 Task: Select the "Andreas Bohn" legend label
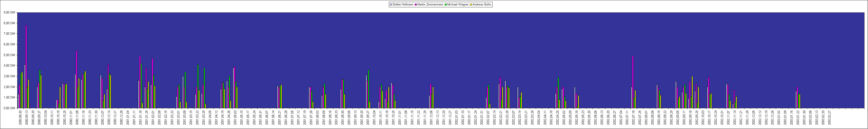tap(482, 5)
